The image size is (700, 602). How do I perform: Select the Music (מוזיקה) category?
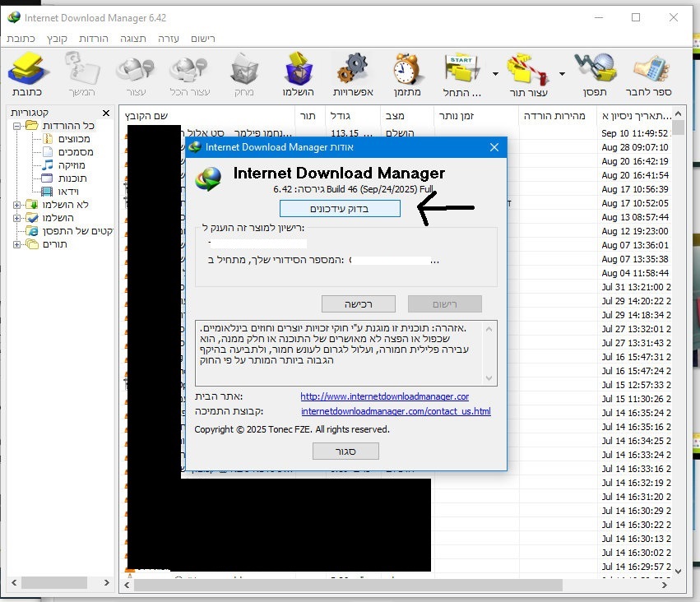(72, 165)
